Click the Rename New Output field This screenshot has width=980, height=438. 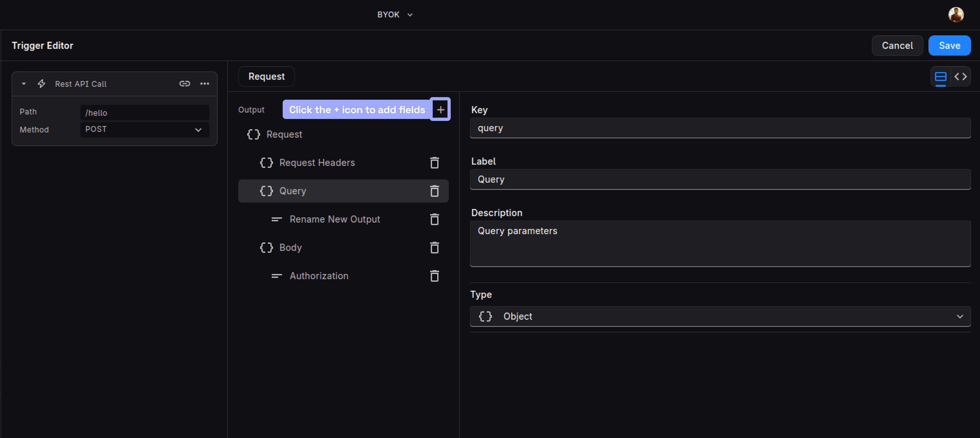pyautogui.click(x=335, y=219)
